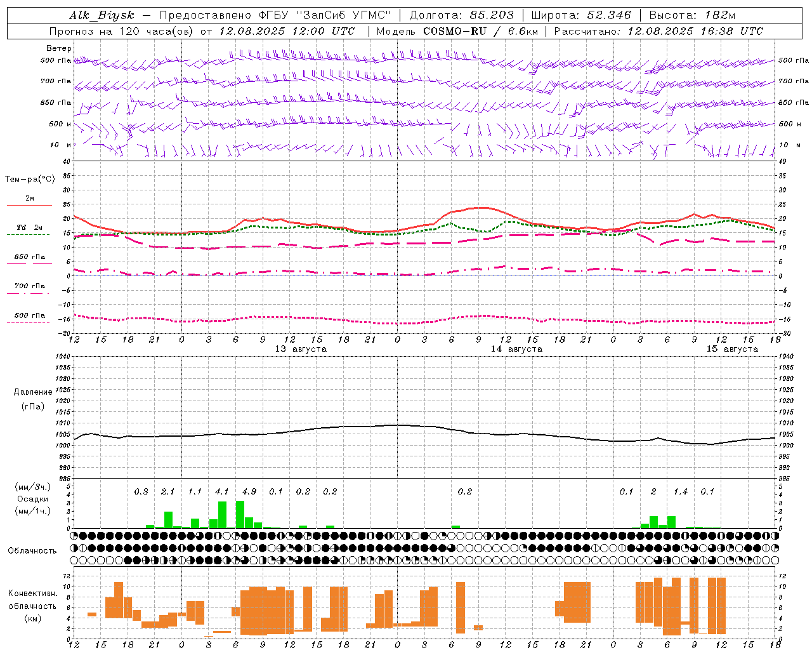Click the 'Высота: 182м' header field

[692, 15]
